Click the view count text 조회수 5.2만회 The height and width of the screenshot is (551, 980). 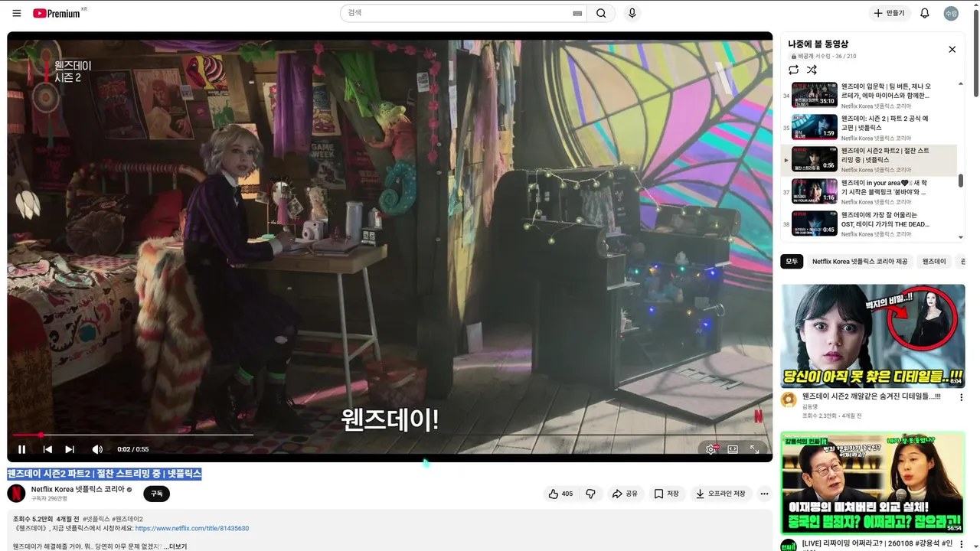(x=32, y=519)
